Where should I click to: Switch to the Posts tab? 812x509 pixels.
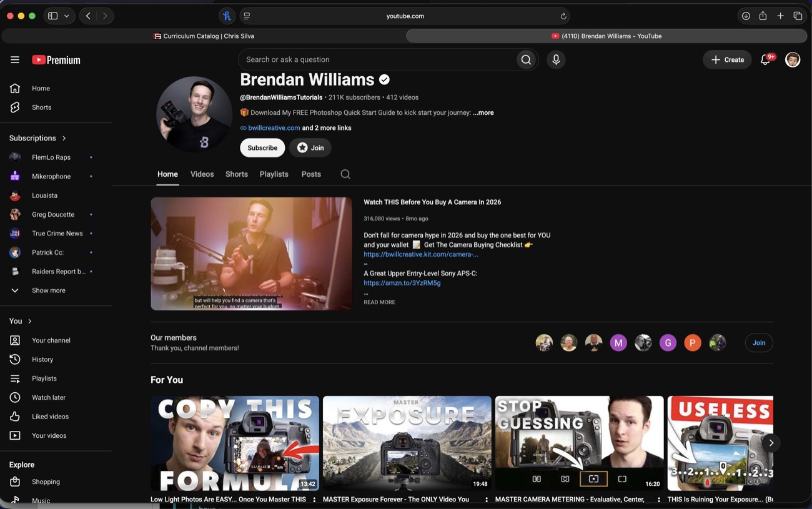click(311, 174)
